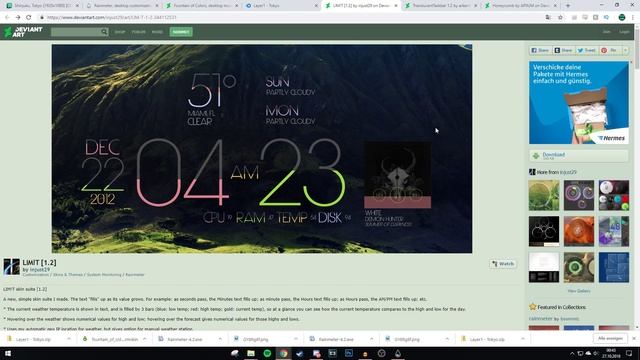Click the System Monitoring breadcrumb link
Image resolution: width=640 pixels, height=360 pixels.
(104, 275)
